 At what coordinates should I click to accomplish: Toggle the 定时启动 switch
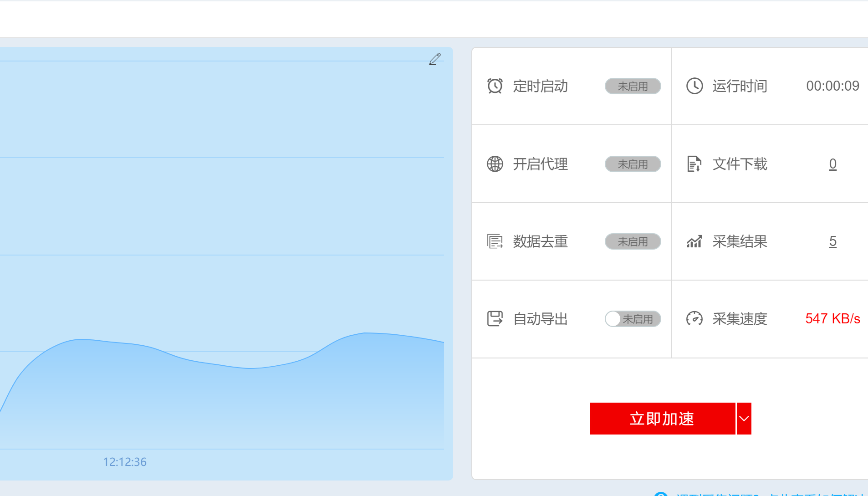(633, 86)
